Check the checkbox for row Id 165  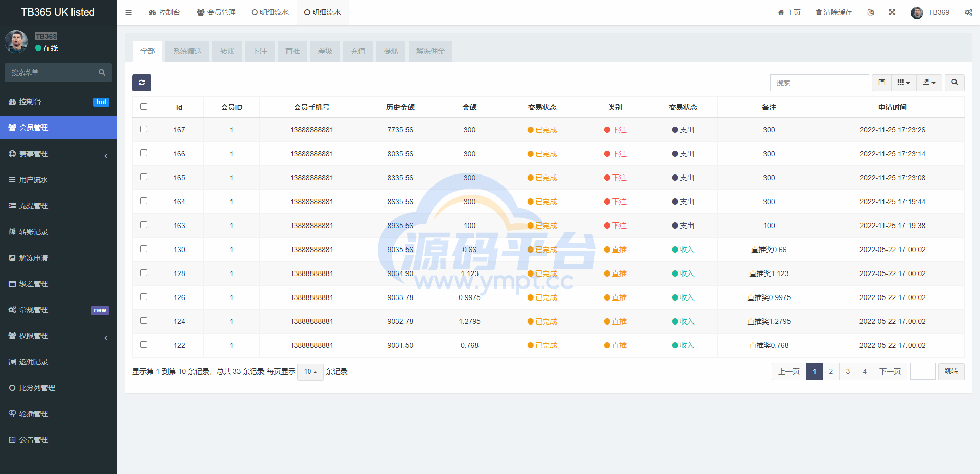tap(144, 177)
